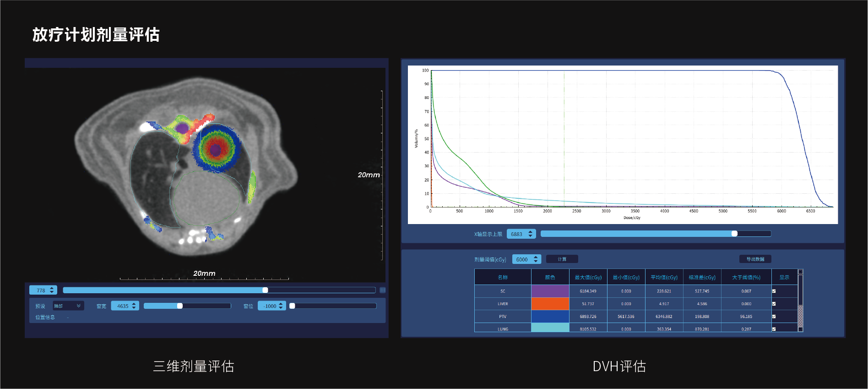Click the 大于阈值(%) column header
This screenshot has height=389, width=868.
click(x=746, y=277)
